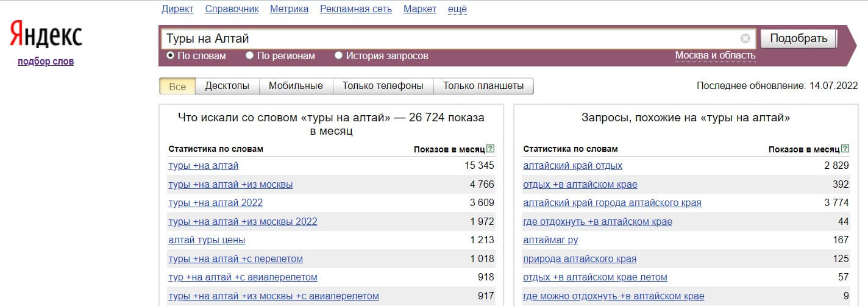Open query 'алтайский край города алтайского края'

[x=612, y=203]
